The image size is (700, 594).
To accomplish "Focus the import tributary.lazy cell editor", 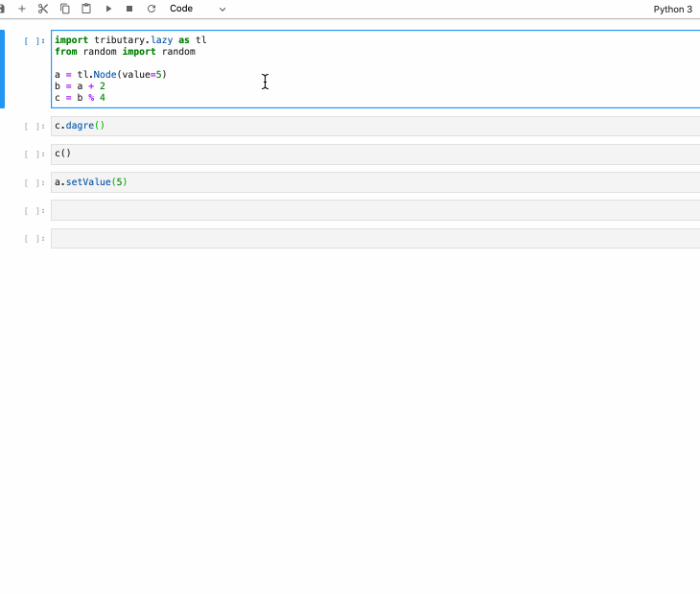I will point(376,69).
